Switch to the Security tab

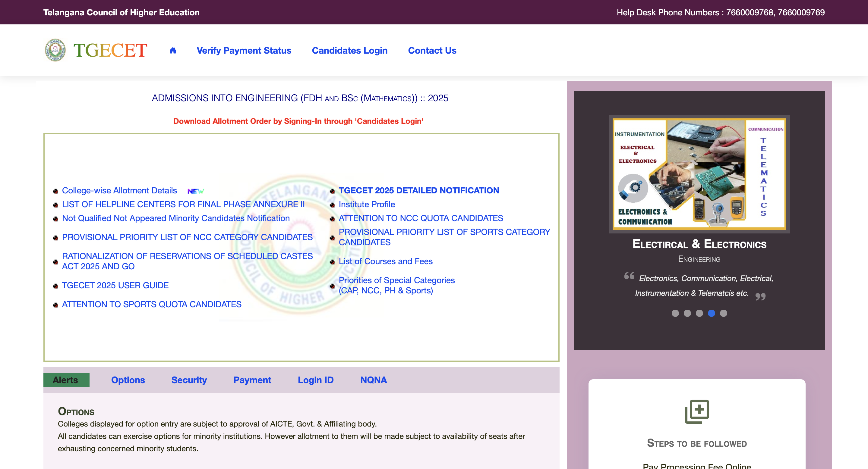pos(189,380)
